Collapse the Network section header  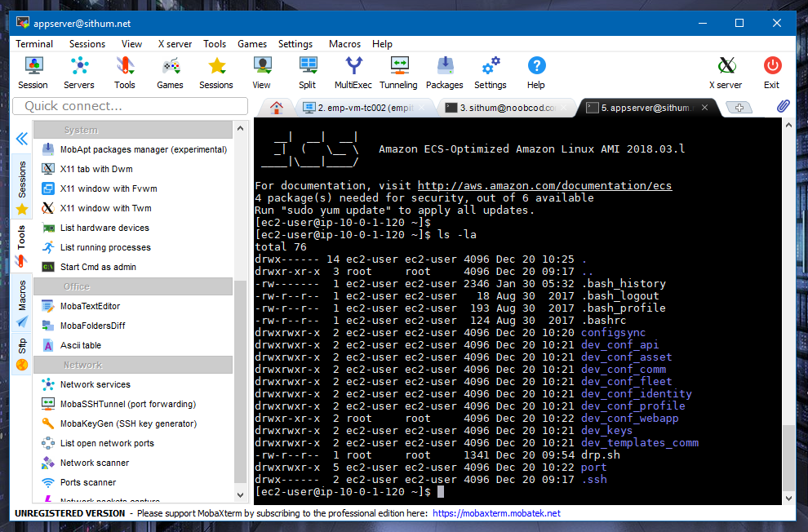click(x=133, y=364)
